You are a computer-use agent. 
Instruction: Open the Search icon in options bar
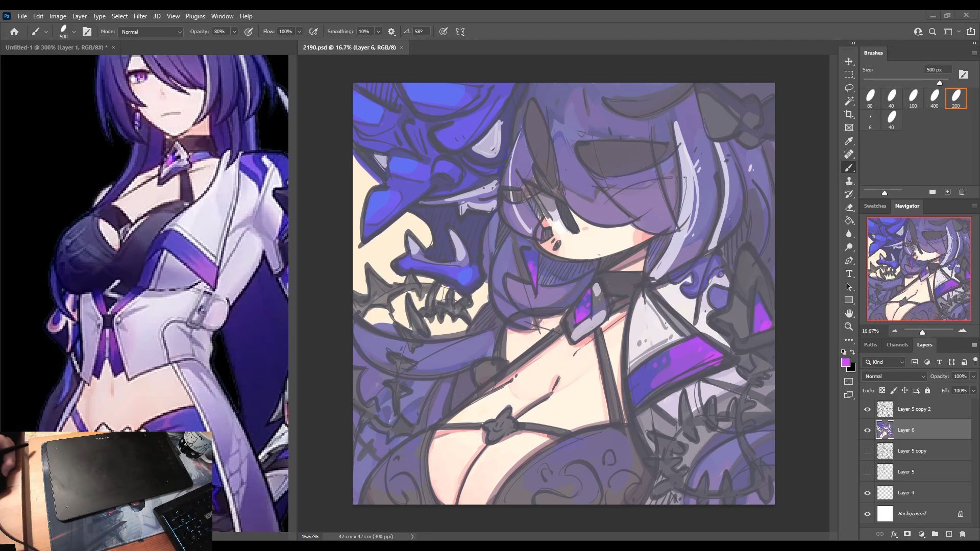(933, 32)
